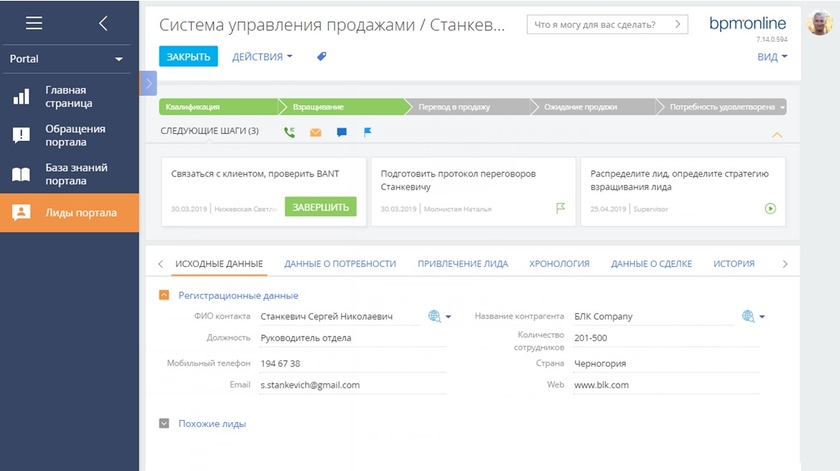The image size is (840, 471).
Task: Expand the Похожие лиды section
Action: [x=164, y=423]
